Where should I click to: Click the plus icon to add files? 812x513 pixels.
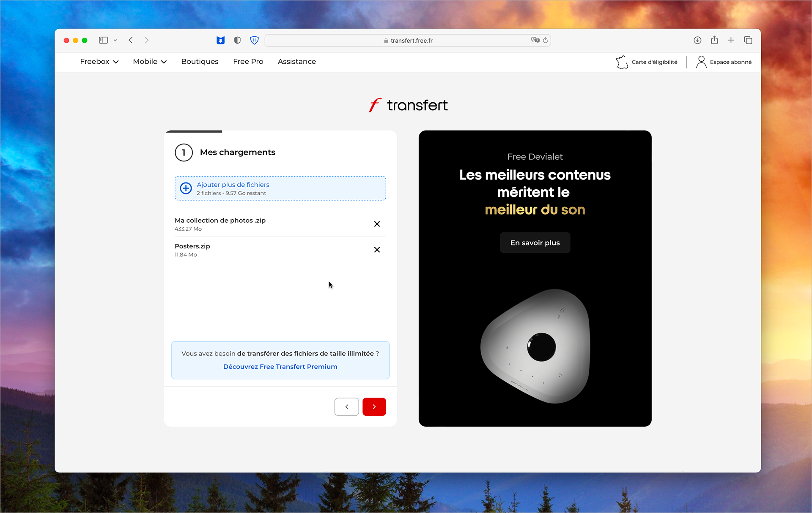(186, 188)
